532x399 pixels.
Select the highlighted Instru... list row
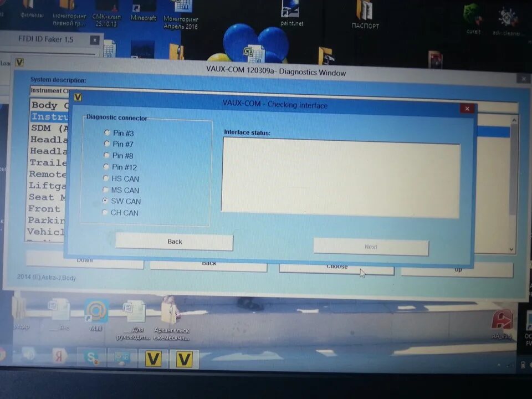[49, 117]
